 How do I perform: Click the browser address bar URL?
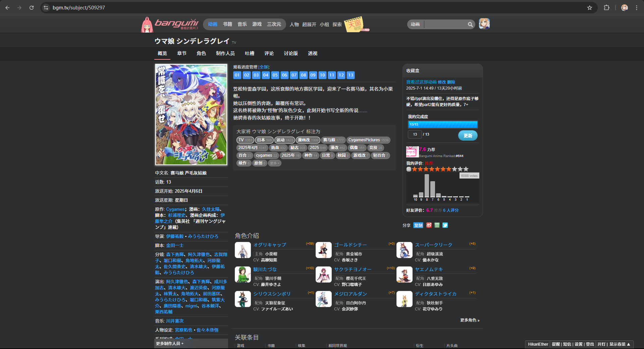coord(79,8)
